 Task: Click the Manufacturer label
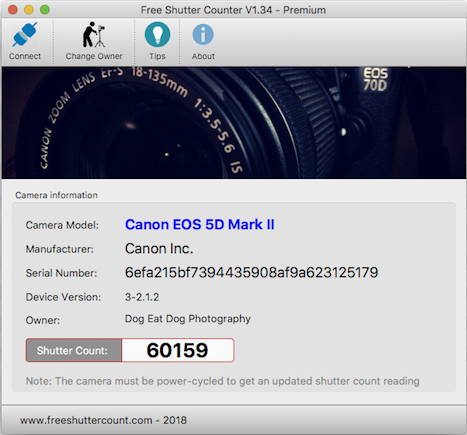click(60, 249)
